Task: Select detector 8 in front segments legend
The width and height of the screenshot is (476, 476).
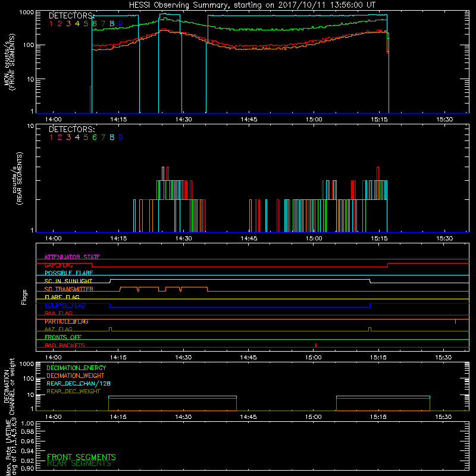Action: (x=112, y=24)
